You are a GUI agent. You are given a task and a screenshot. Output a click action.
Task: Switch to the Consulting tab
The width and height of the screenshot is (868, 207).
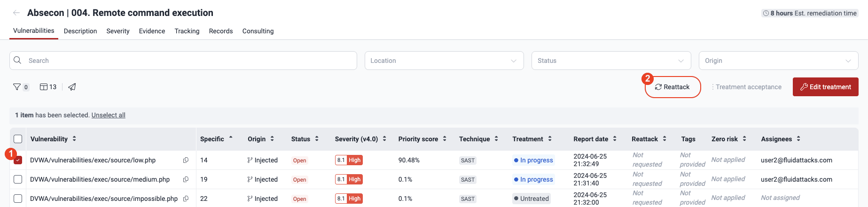(258, 31)
